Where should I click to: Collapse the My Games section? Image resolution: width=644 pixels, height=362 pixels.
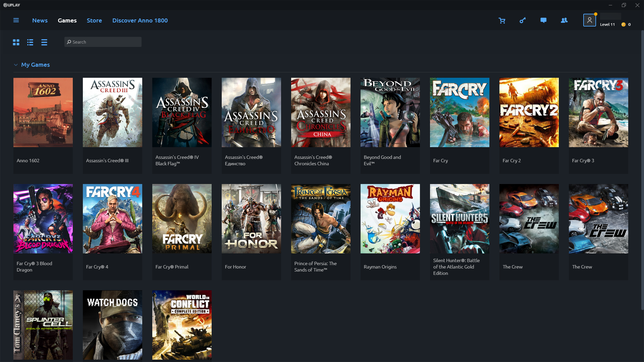coord(16,65)
